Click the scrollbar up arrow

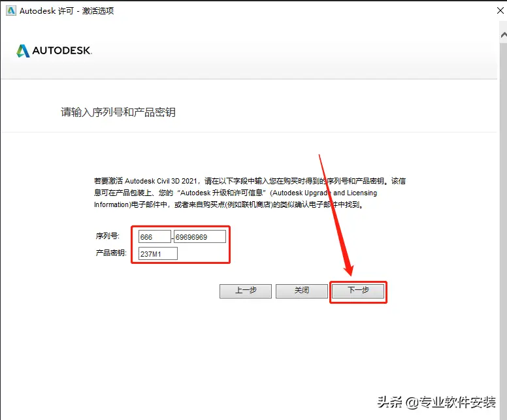click(504, 35)
